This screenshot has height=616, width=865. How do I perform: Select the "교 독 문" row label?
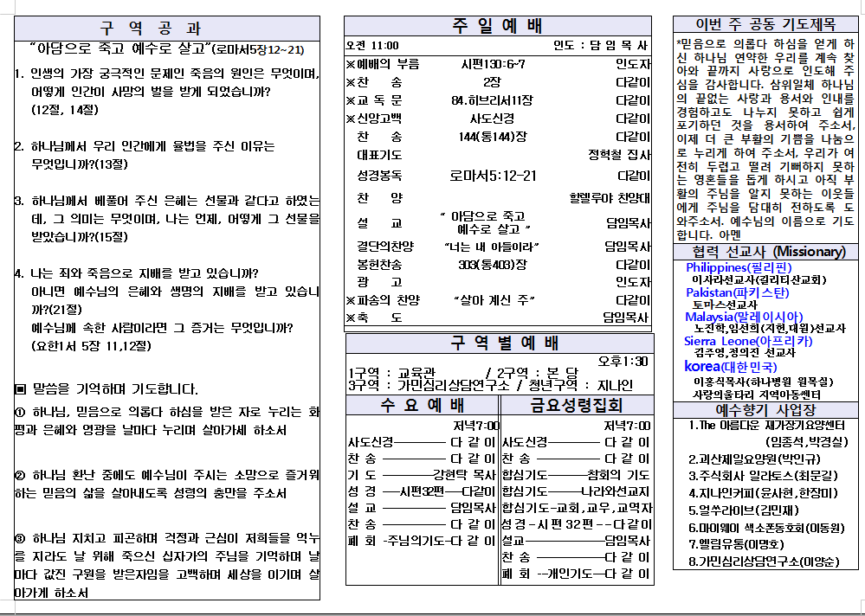coord(379,100)
